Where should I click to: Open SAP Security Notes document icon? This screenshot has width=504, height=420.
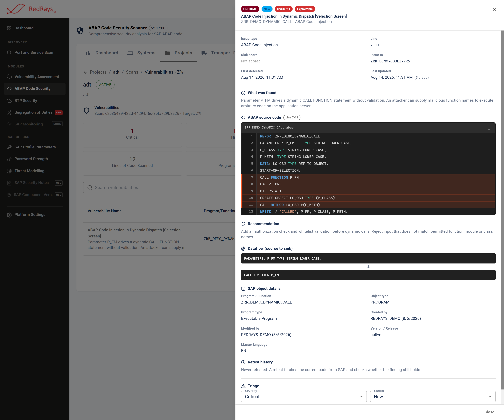[9, 183]
